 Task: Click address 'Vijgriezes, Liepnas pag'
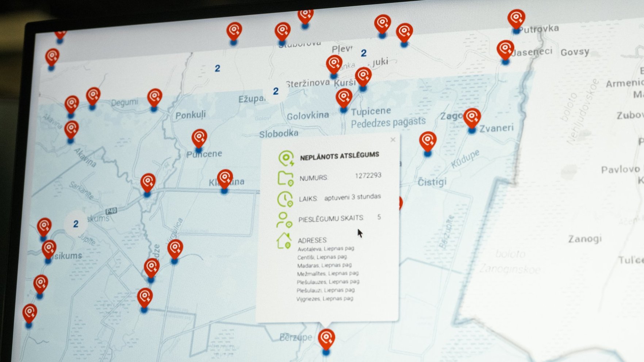point(325,299)
